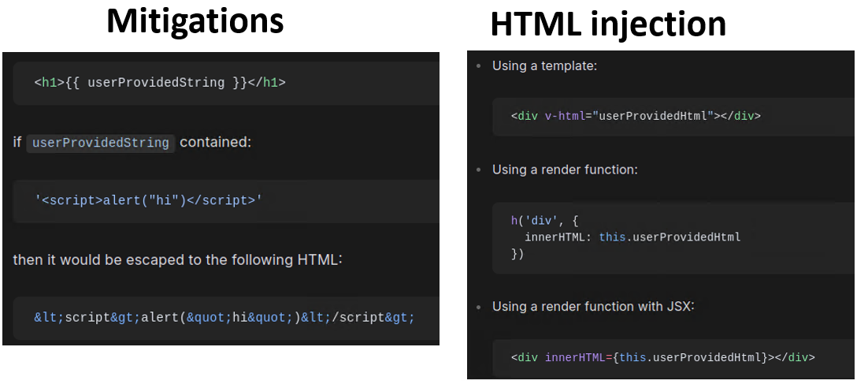This screenshot has height=388, width=868.
Task: Click 'then it would be escaped' sentence
Action: [178, 259]
